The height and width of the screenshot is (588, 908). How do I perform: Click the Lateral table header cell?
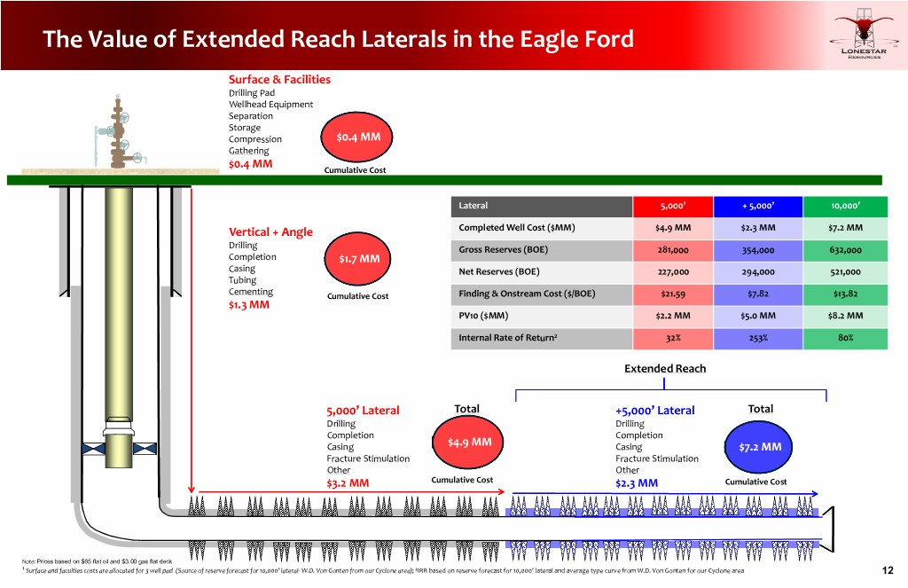pyautogui.click(x=542, y=207)
